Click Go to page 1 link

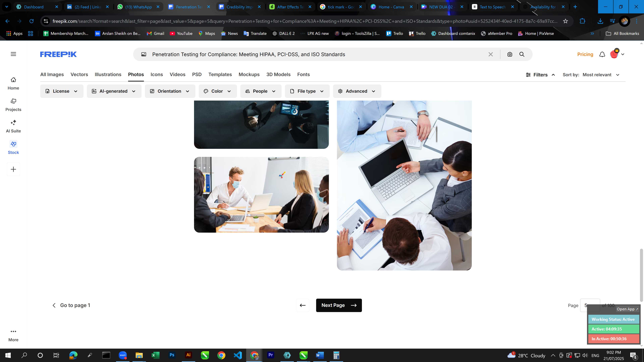tap(71, 305)
